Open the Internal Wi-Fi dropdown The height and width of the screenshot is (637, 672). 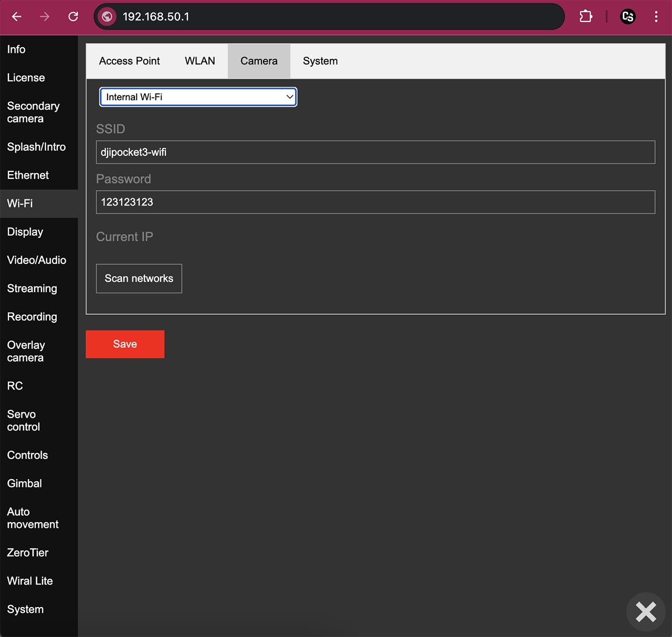click(198, 97)
